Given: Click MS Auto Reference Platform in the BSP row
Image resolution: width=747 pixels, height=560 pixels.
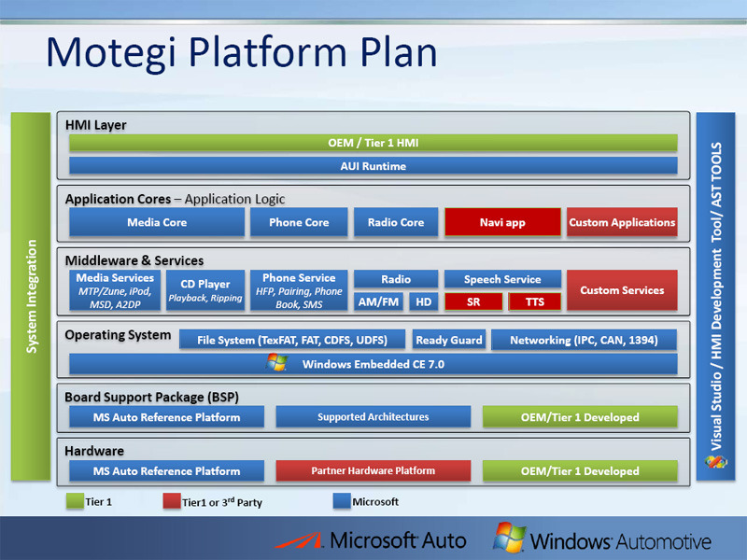Looking at the screenshot, I should tap(167, 417).
